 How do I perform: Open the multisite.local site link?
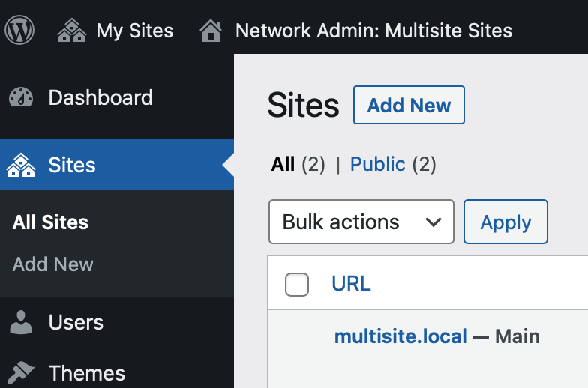coord(400,336)
